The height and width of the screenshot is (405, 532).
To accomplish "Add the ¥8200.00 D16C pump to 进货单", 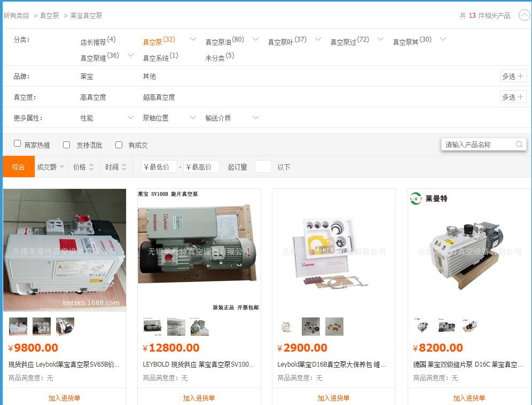I will click(469, 398).
